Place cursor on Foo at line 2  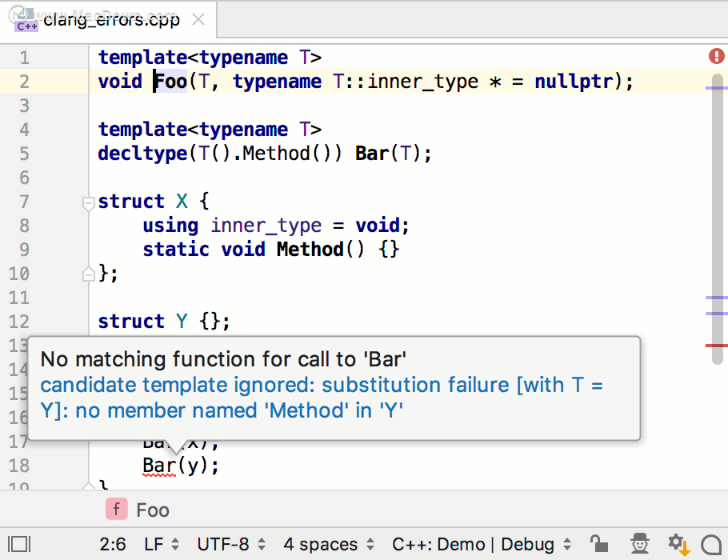170,82
